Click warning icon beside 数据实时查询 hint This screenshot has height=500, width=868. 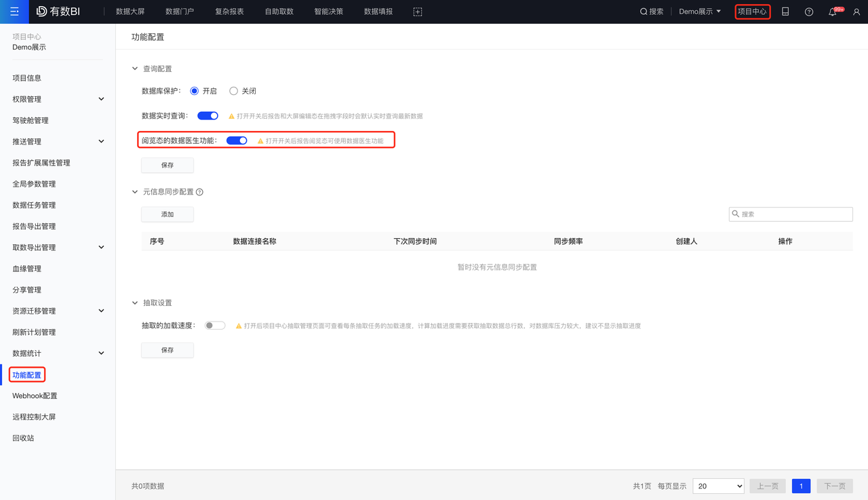[231, 116]
